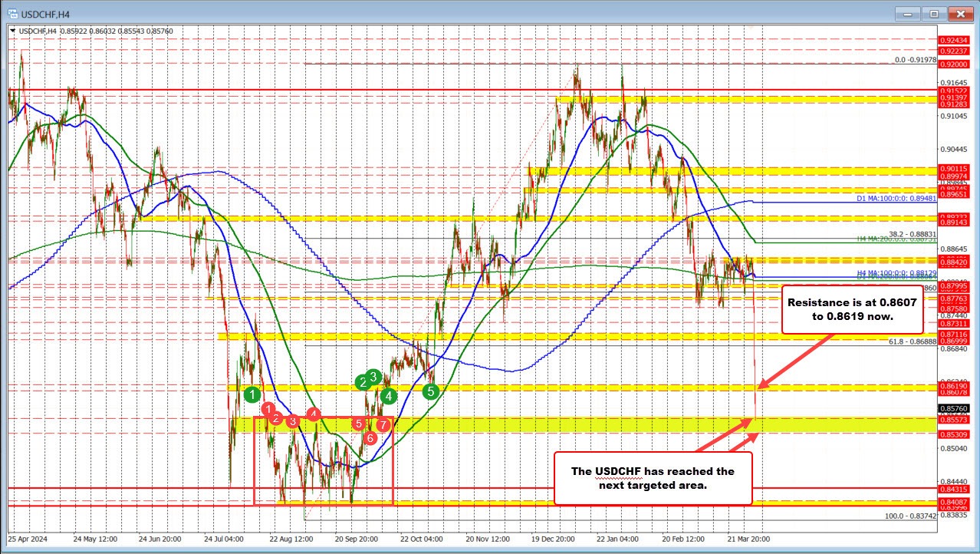Click green circle marker number 3

pyautogui.click(x=373, y=376)
